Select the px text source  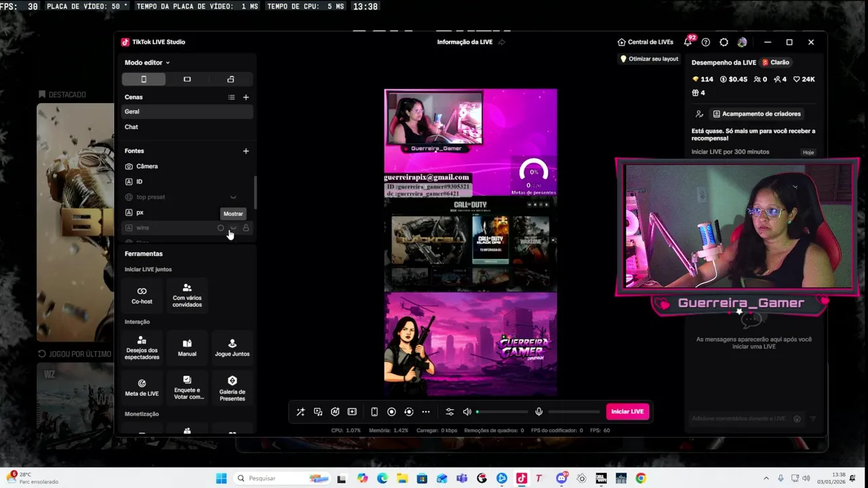click(x=187, y=213)
